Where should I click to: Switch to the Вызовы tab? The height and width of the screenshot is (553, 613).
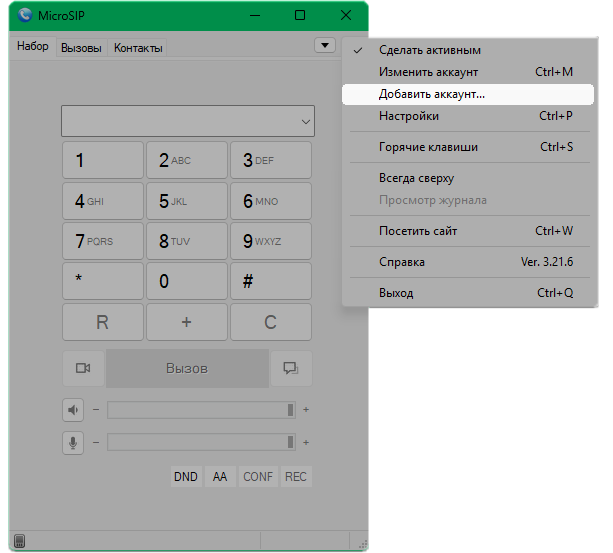pos(81,48)
